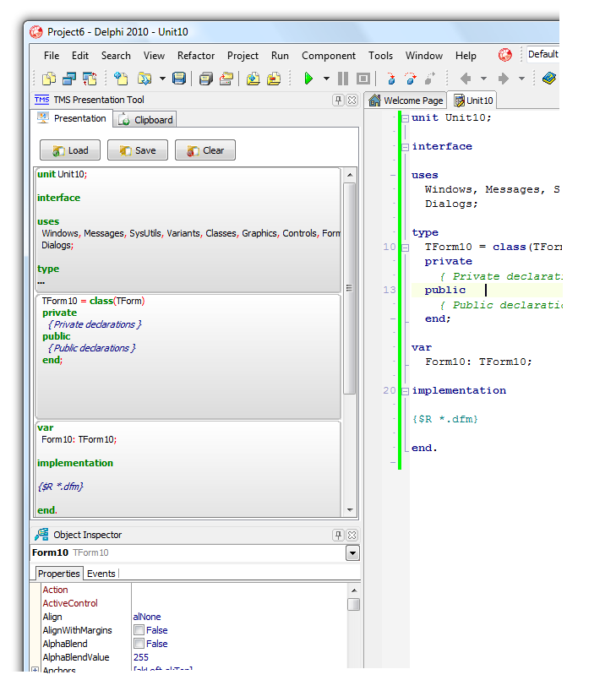Close the TMS Presentation Tool panel
616x691 pixels.
click(x=352, y=100)
